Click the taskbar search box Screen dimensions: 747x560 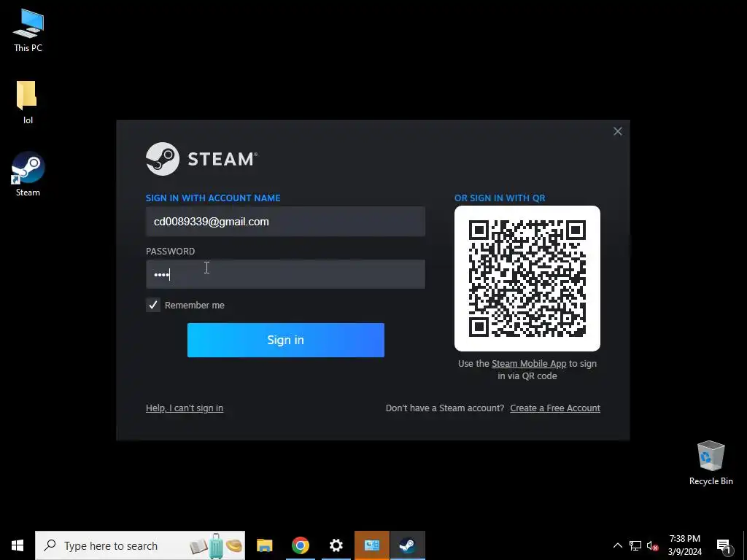[140, 545]
